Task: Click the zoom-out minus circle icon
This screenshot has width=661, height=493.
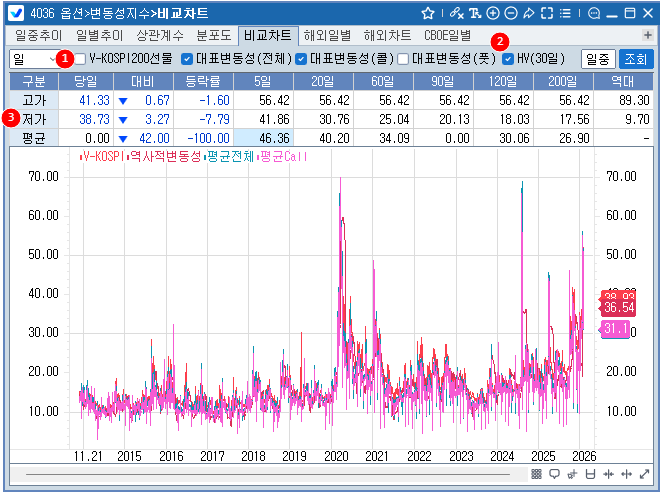Action: click(x=510, y=13)
